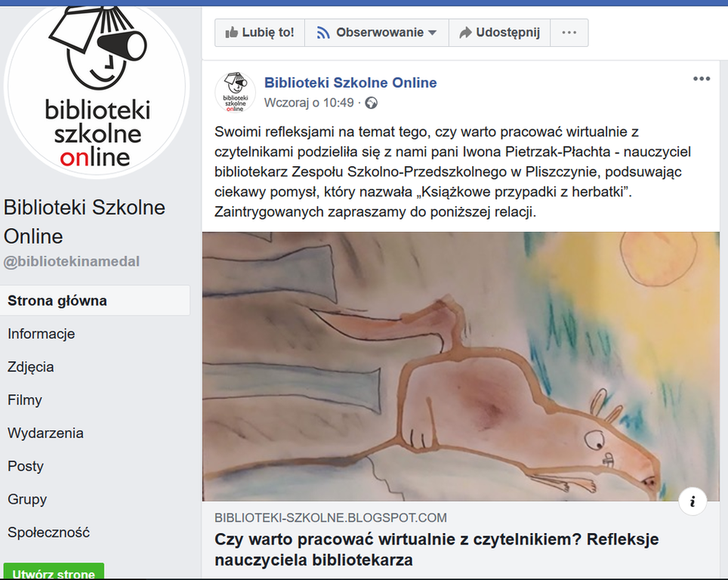The image size is (728, 580).
Task: Click the small page avatar in post header
Action: (x=235, y=92)
